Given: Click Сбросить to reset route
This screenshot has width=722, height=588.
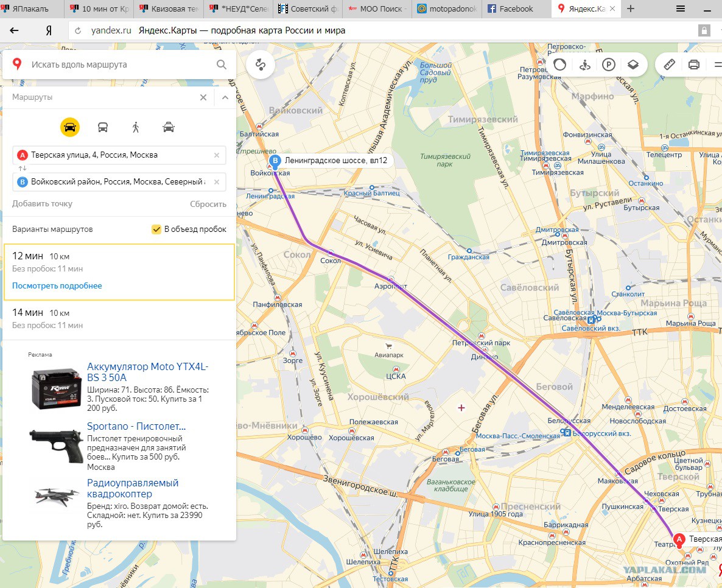Looking at the screenshot, I should click(208, 204).
